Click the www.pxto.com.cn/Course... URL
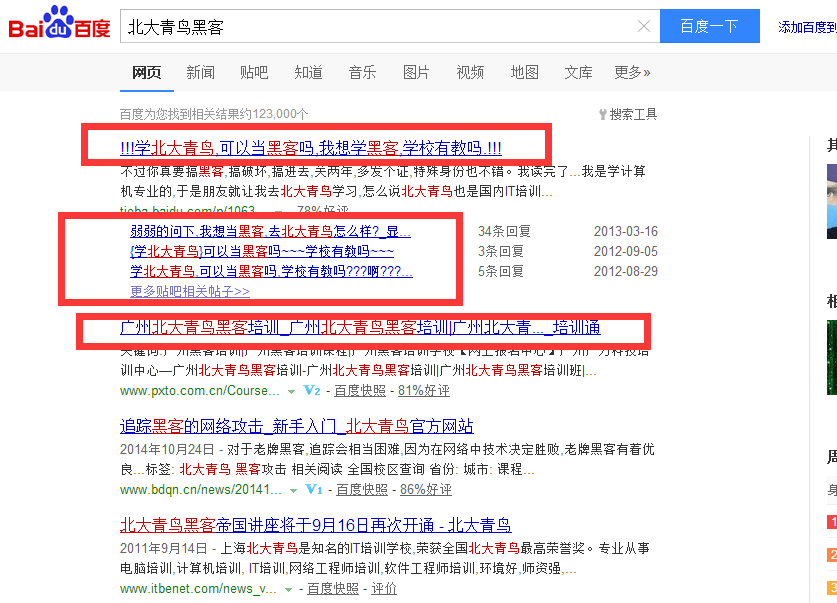 [x=200, y=391]
